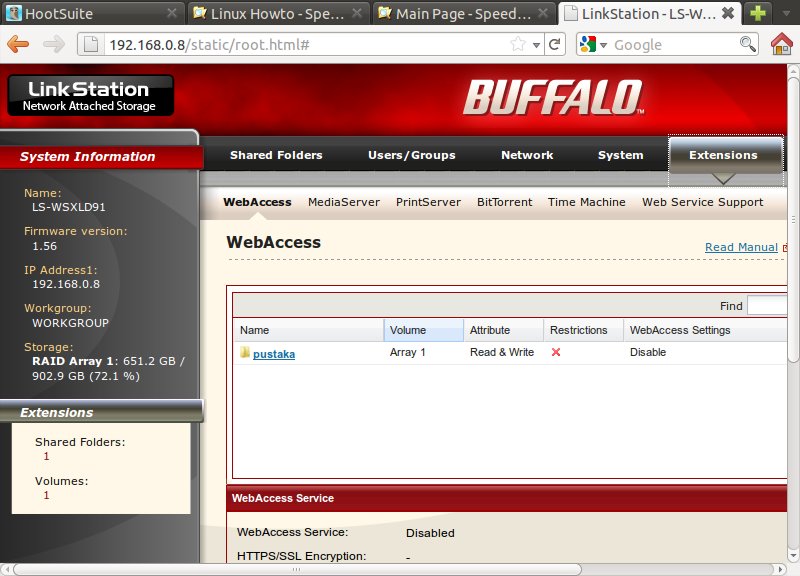Close the LinkStation tab

tap(729, 13)
